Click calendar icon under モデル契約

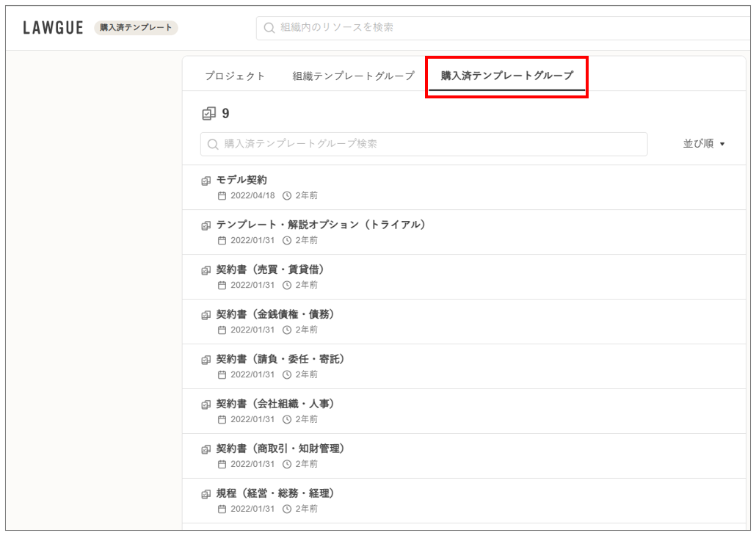[222, 196]
